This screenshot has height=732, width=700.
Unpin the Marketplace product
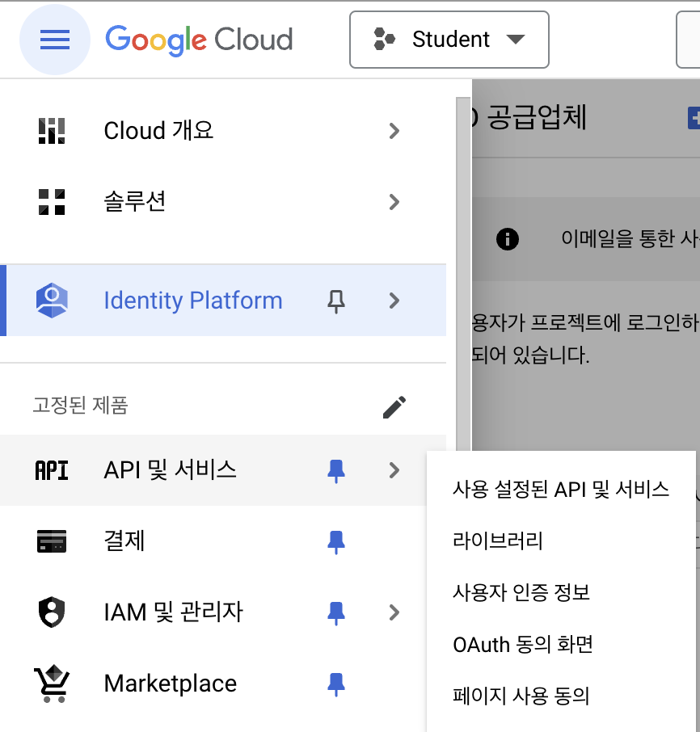(x=335, y=684)
